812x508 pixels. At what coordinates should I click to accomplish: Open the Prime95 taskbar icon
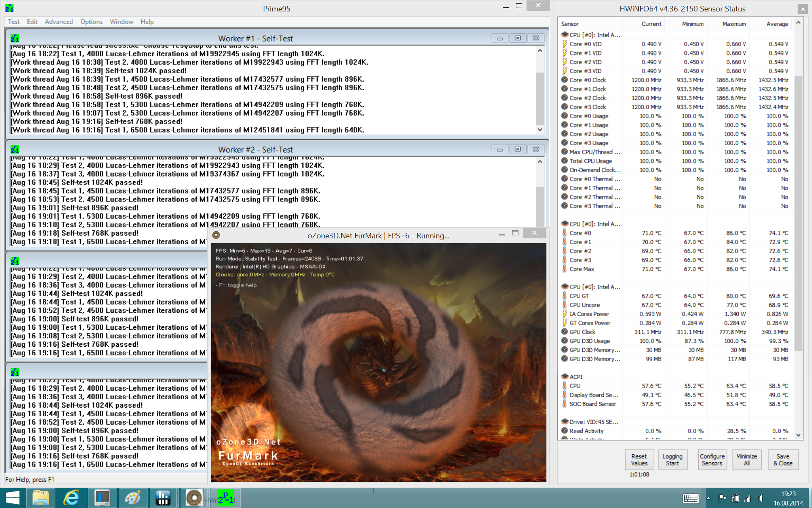pyautogui.click(x=226, y=498)
